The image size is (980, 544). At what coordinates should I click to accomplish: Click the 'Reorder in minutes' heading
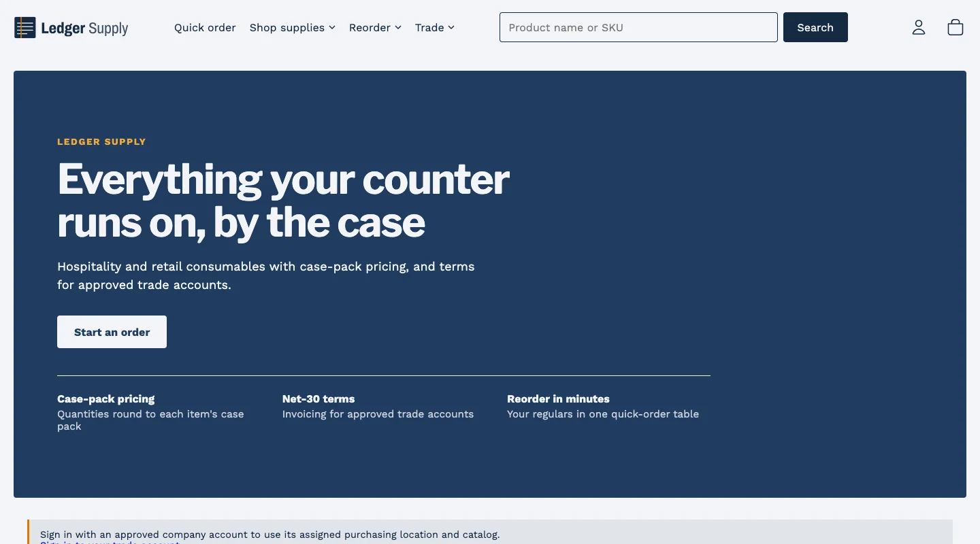click(x=558, y=399)
